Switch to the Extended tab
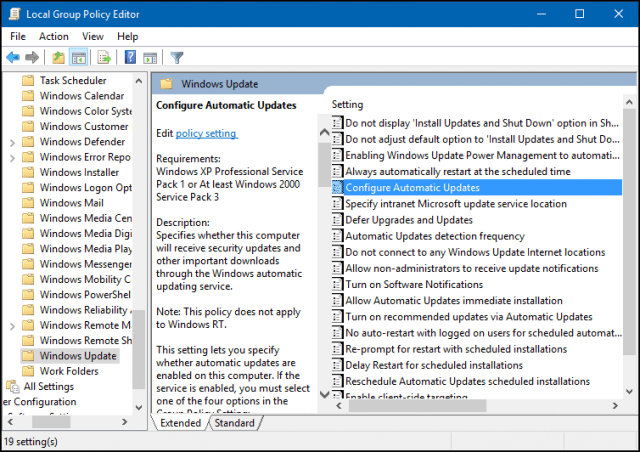The image size is (640, 452). 180,423
